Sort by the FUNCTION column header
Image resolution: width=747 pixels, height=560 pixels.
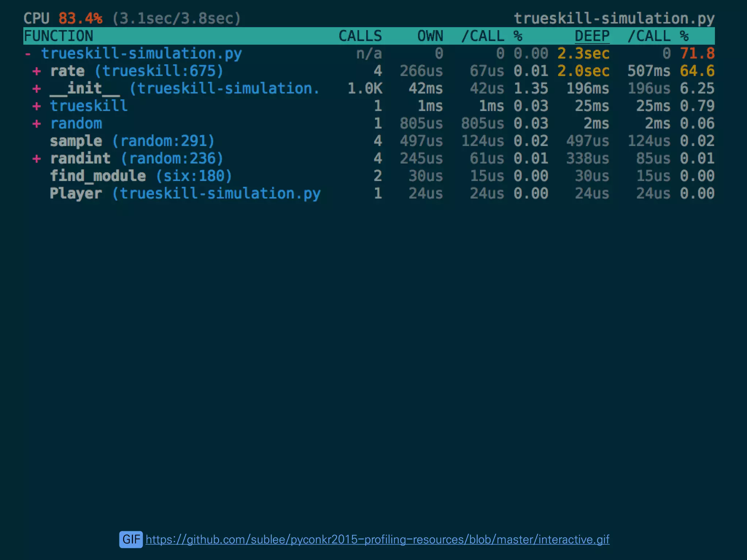click(x=58, y=36)
